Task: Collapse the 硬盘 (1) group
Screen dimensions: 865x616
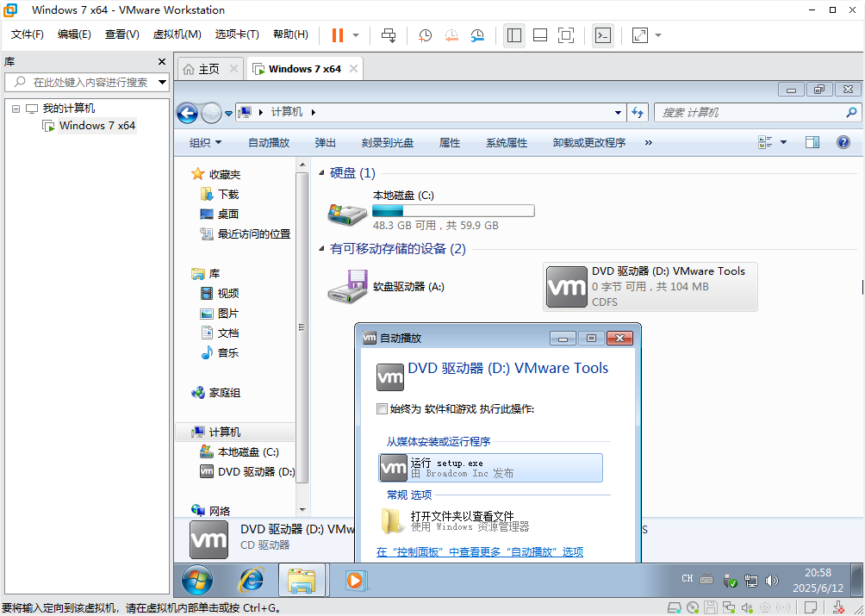Action: [x=321, y=174]
